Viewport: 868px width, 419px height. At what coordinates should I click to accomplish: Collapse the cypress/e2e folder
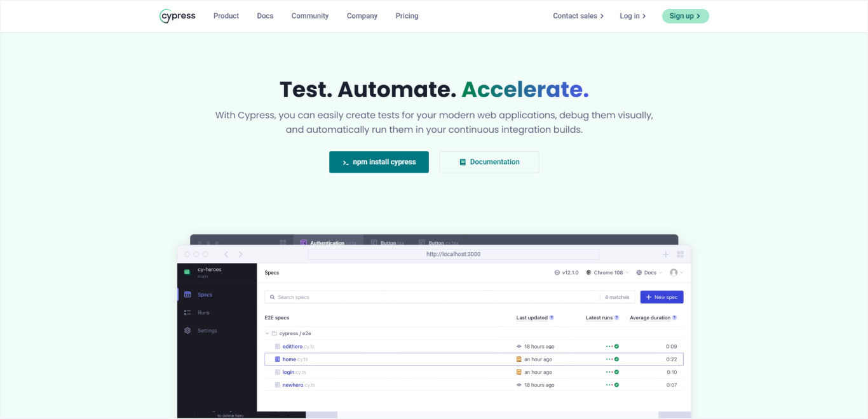pos(266,333)
